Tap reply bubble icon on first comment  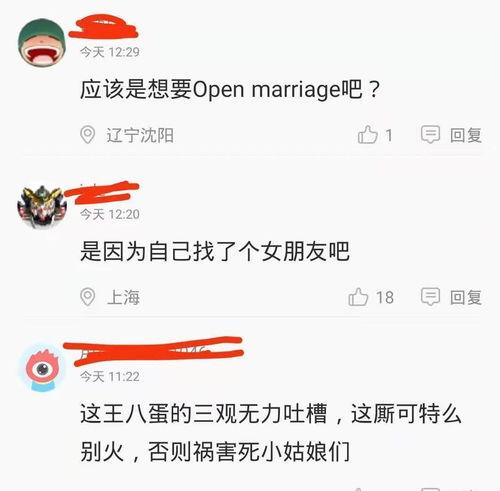(430, 135)
